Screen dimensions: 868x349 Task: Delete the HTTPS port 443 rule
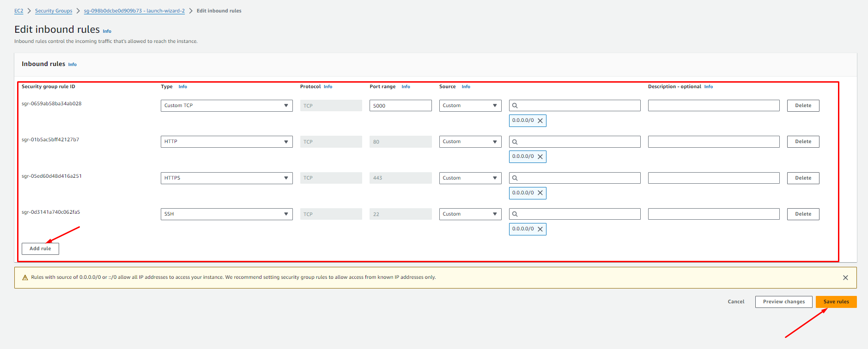pyautogui.click(x=803, y=178)
